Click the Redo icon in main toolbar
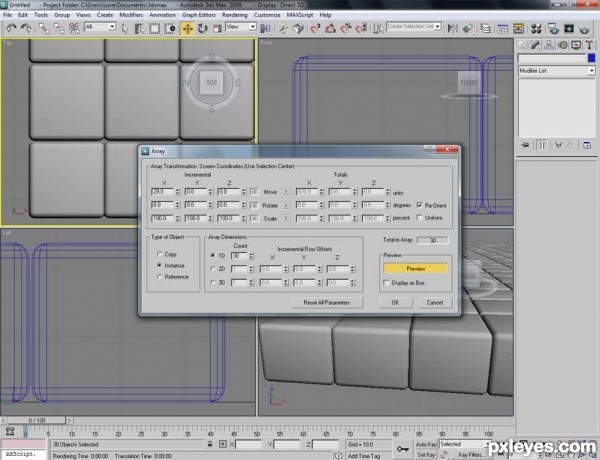The width and height of the screenshot is (600, 460). click(26, 28)
